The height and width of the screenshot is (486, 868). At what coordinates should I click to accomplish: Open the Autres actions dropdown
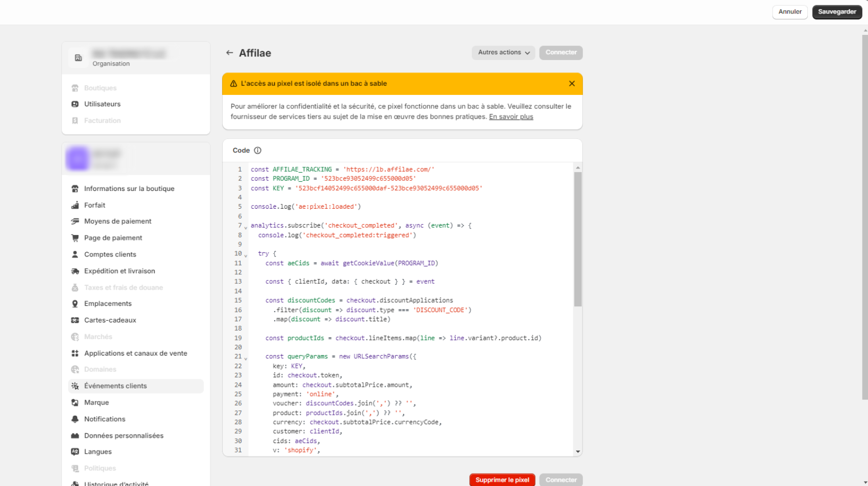tap(504, 53)
